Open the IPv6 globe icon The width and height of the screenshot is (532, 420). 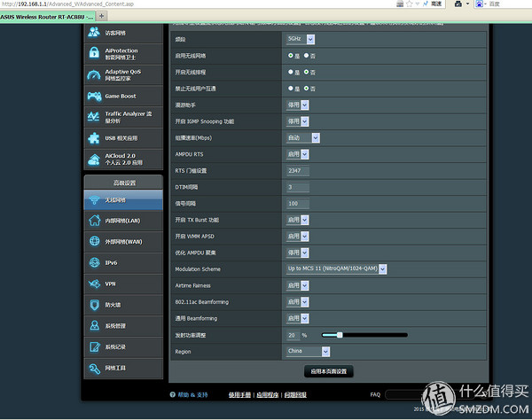click(x=94, y=262)
